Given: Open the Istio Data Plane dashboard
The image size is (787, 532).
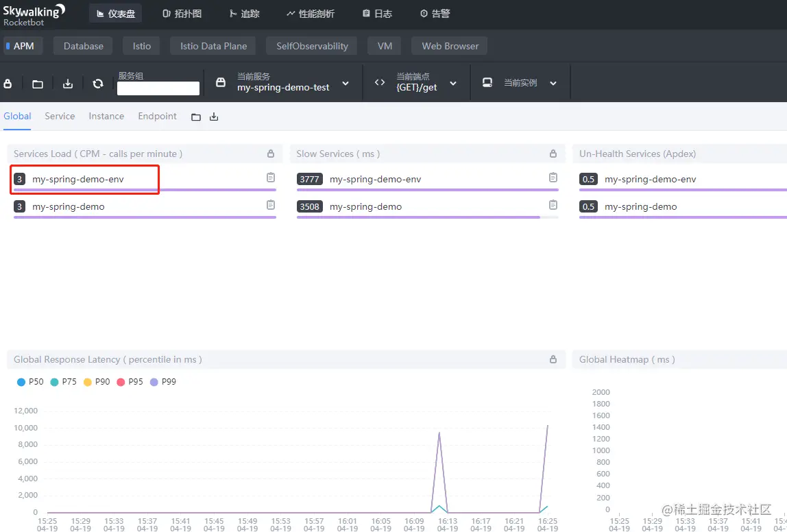Looking at the screenshot, I should (213, 46).
